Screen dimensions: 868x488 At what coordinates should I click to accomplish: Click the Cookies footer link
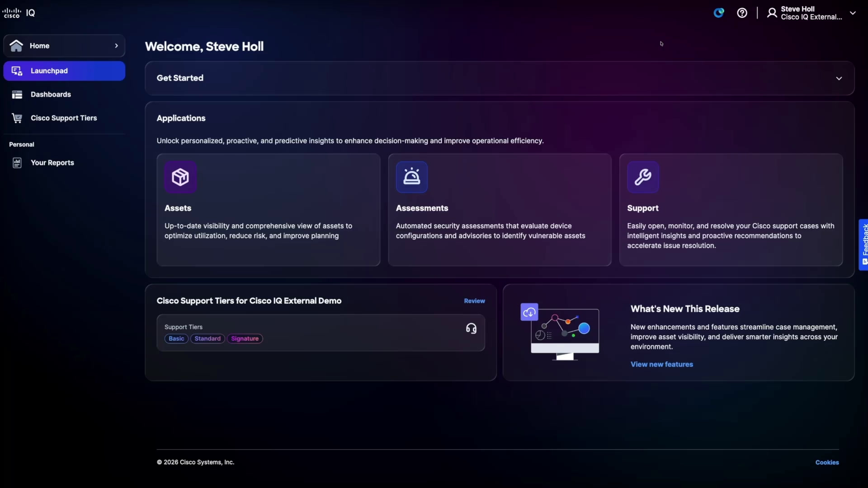827,462
